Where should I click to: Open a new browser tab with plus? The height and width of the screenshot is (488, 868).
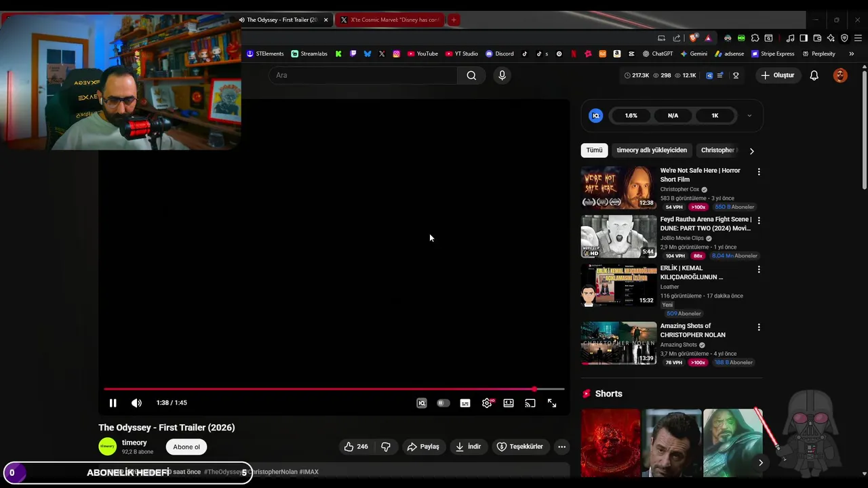click(454, 20)
